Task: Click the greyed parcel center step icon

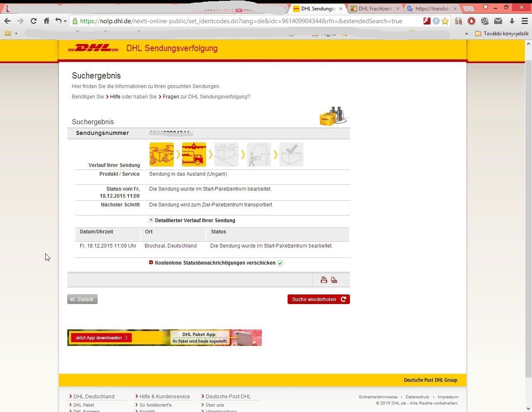Action: tap(227, 154)
